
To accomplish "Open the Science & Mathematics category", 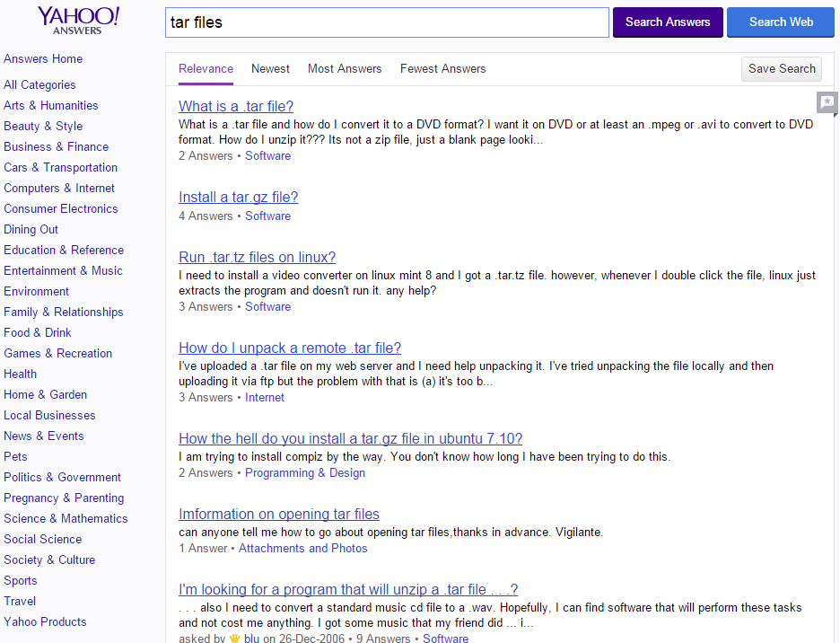I will pyautogui.click(x=66, y=519).
